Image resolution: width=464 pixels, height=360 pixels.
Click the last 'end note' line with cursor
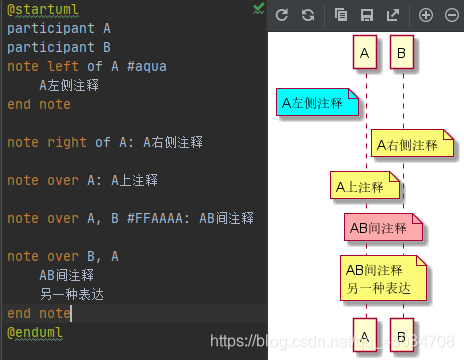(39, 313)
